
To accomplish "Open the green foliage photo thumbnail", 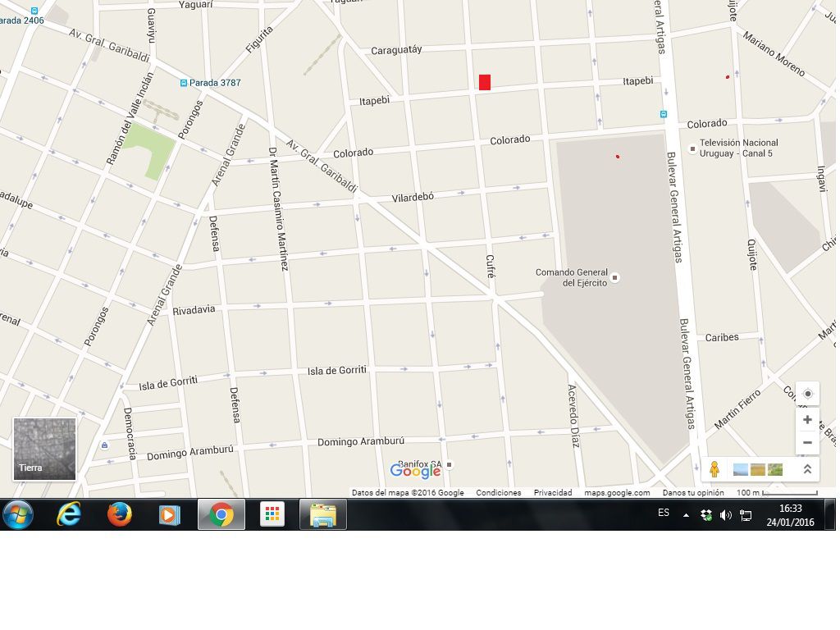I will coord(774,470).
